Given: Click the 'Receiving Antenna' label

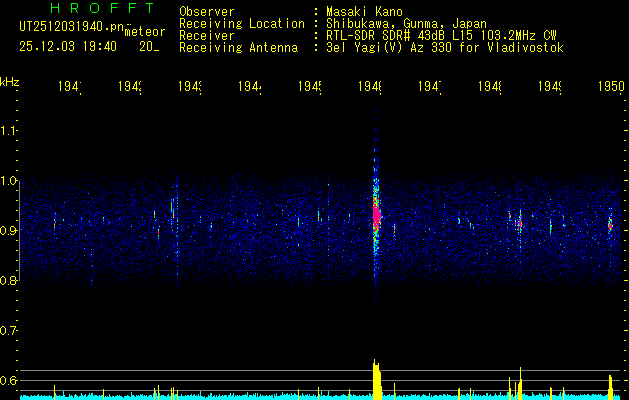Looking at the screenshot, I should 238,48.
